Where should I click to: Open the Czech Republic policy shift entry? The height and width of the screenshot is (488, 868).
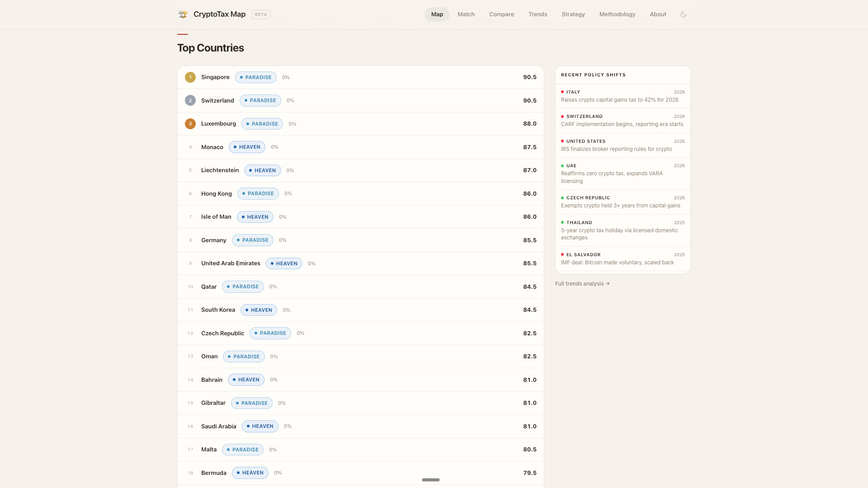click(623, 202)
